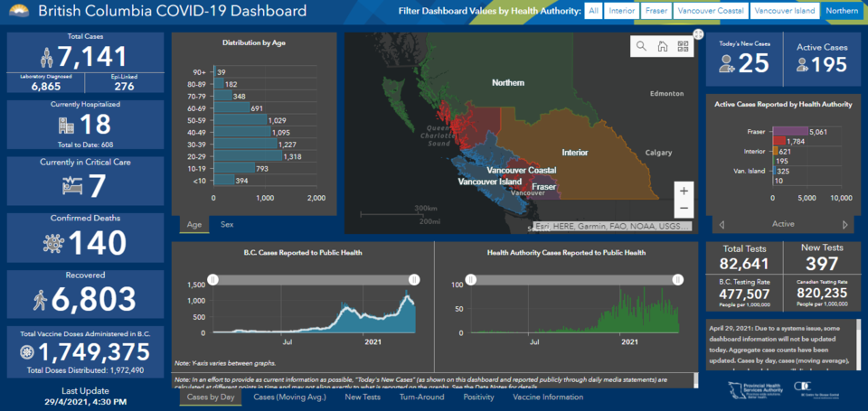The width and height of the screenshot is (868, 411).
Task: Open the Turn-Around tab
Action: coord(421,397)
